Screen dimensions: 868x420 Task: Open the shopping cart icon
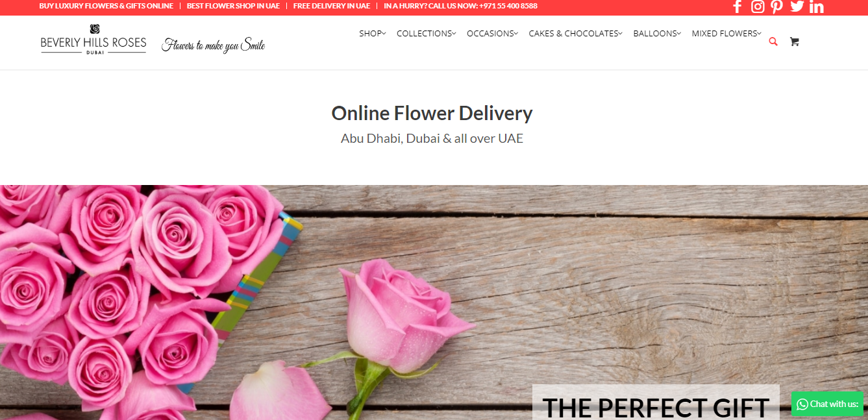(x=794, y=42)
